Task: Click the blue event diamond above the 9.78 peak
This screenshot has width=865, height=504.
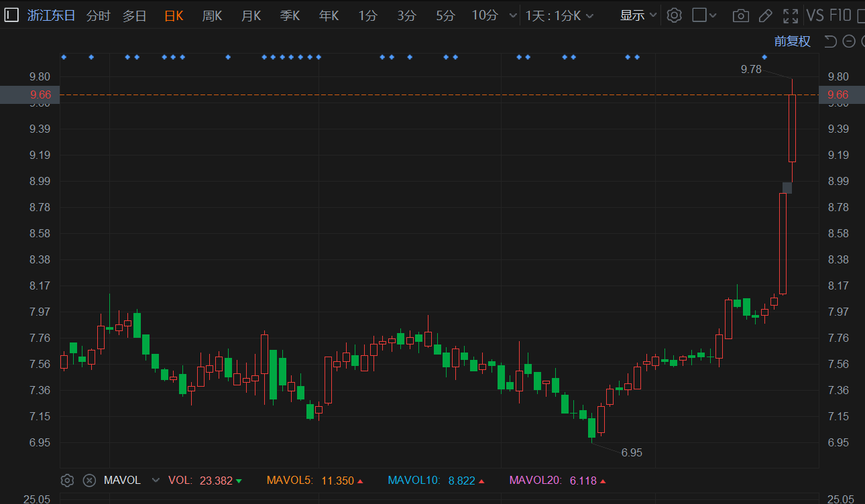Action: [x=764, y=57]
